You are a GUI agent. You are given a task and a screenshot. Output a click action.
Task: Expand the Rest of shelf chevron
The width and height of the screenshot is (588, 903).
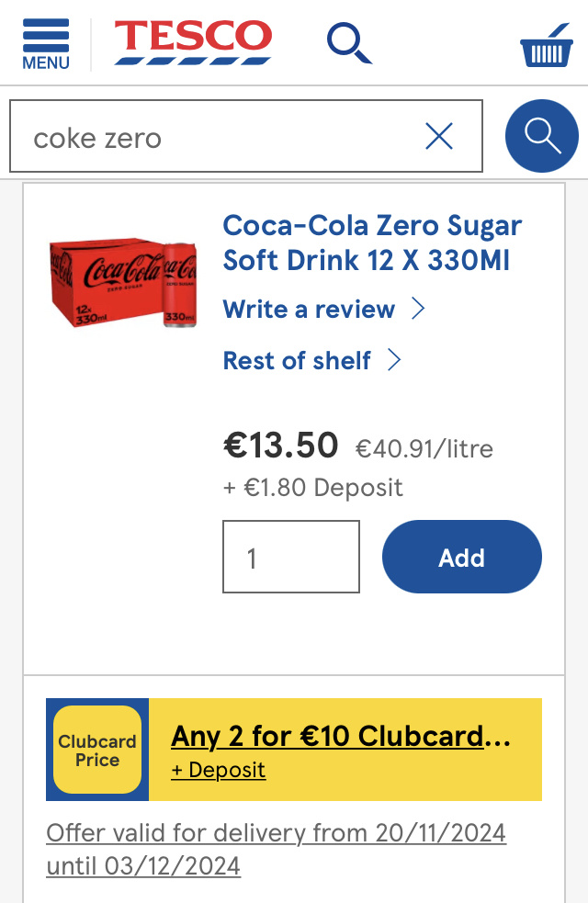(394, 360)
